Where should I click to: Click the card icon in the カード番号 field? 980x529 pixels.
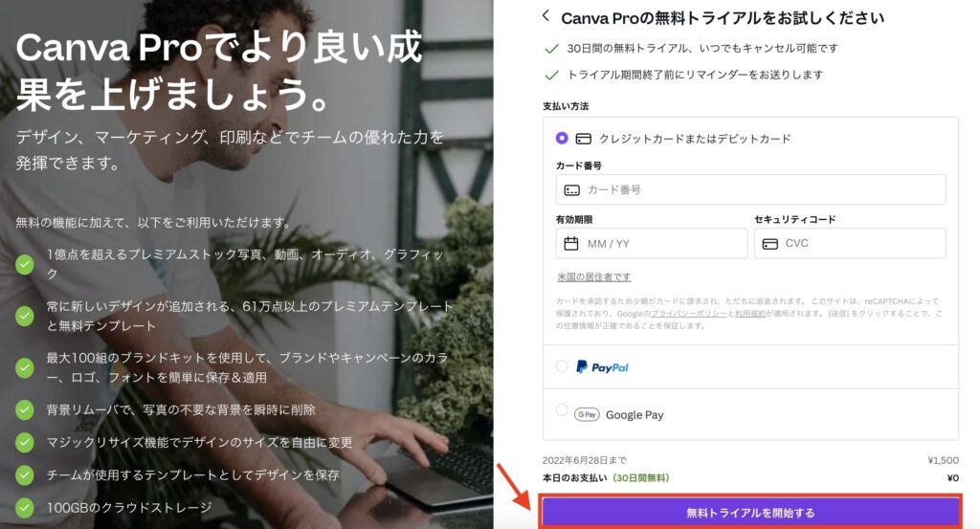coord(572,189)
